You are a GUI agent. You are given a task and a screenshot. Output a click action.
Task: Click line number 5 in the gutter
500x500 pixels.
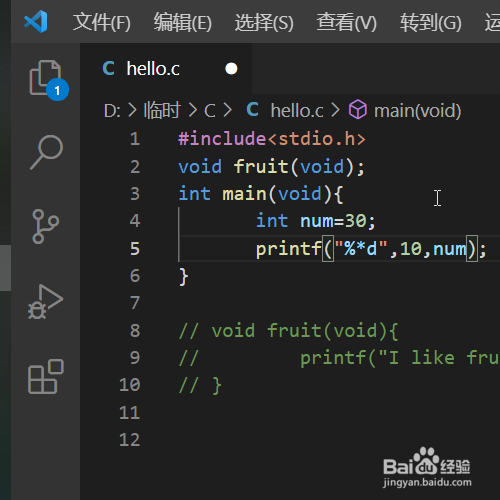(x=135, y=249)
